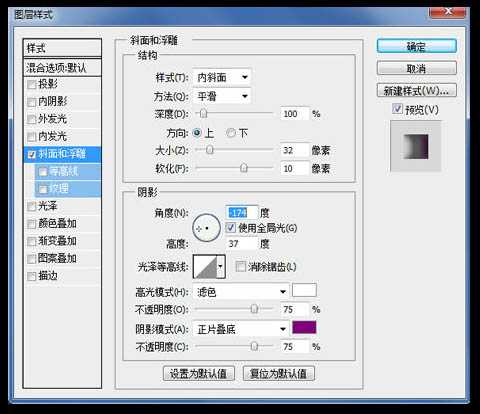Open the gloss contour picker arrow
This screenshot has width=480, height=414.
pos(220,266)
